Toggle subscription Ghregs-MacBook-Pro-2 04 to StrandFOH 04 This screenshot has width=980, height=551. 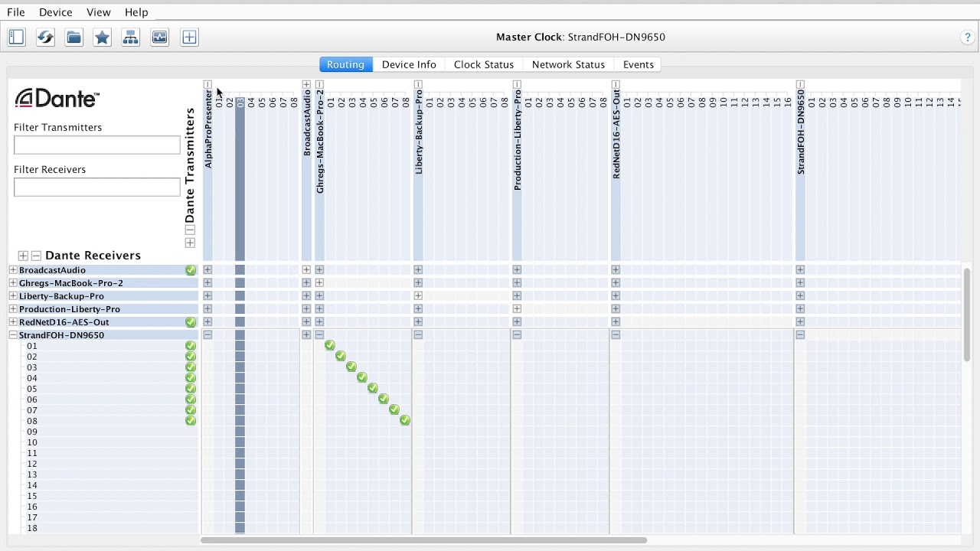tap(362, 378)
